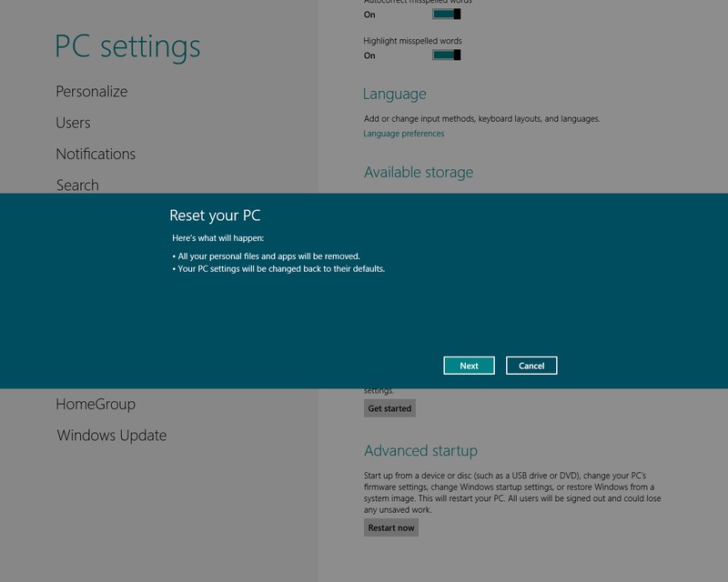Click Restart now under Advanced startup

point(390,527)
